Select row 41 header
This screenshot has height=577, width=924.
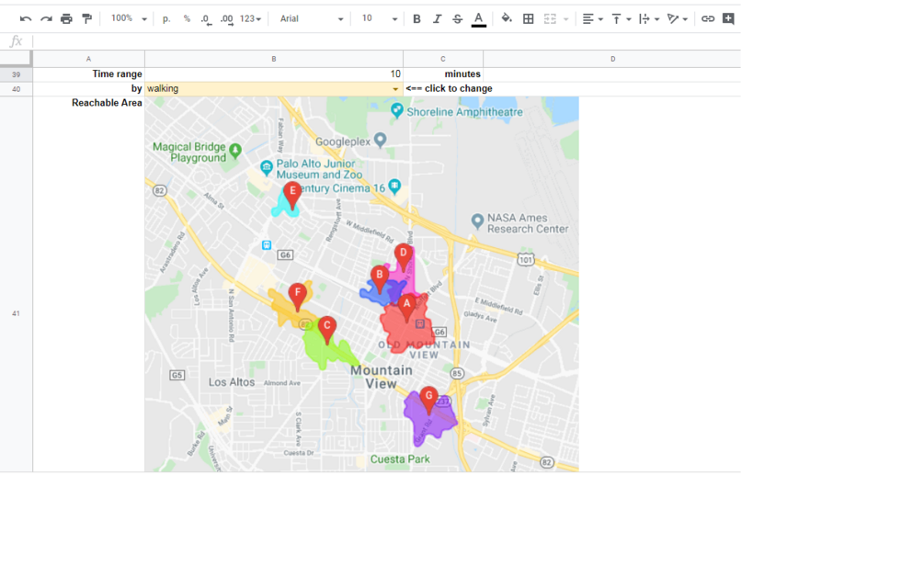click(x=16, y=313)
